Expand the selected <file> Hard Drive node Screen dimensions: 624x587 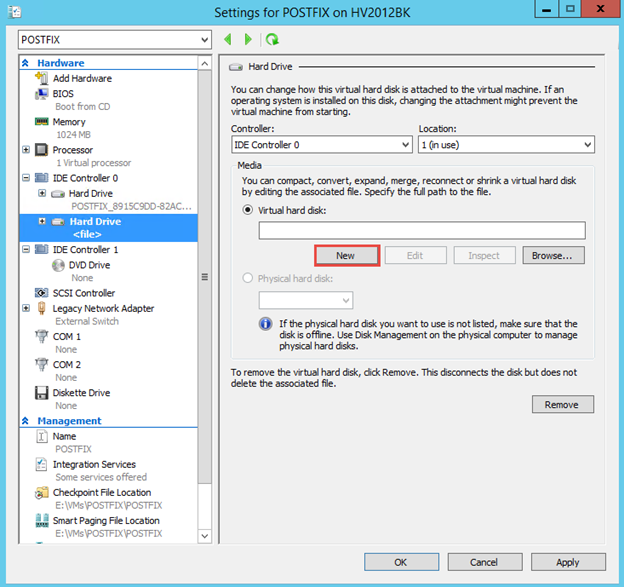pyautogui.click(x=42, y=221)
